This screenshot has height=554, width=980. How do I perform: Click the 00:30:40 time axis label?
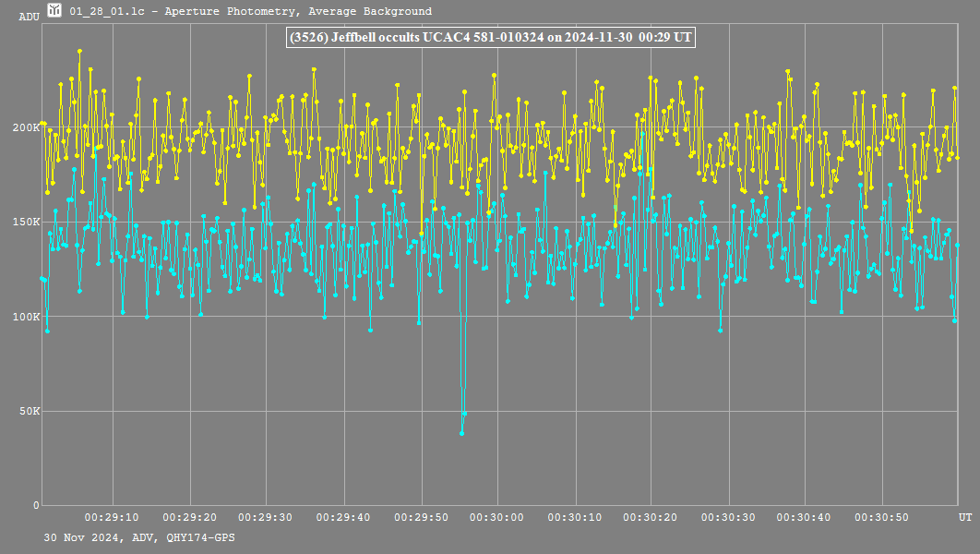point(806,518)
